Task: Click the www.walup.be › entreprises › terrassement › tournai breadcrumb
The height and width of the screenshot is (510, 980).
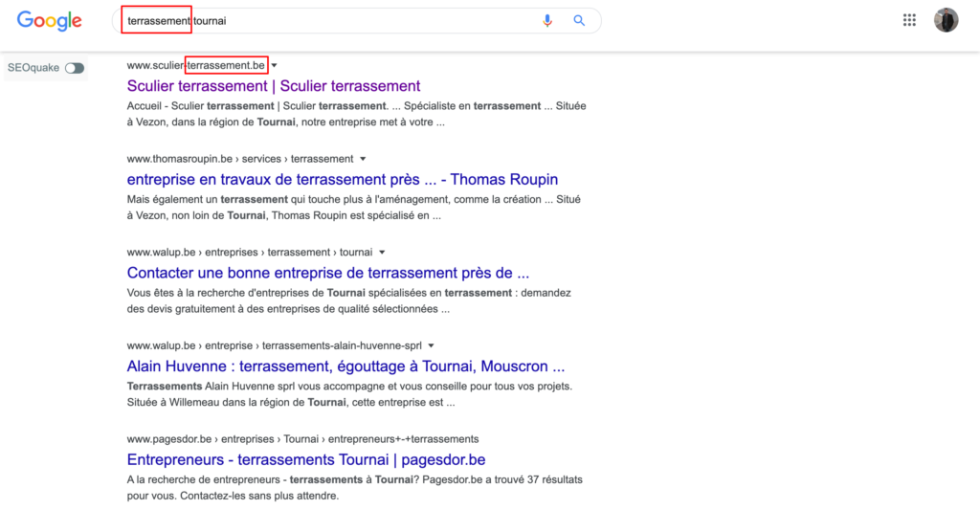Action: [x=250, y=253]
